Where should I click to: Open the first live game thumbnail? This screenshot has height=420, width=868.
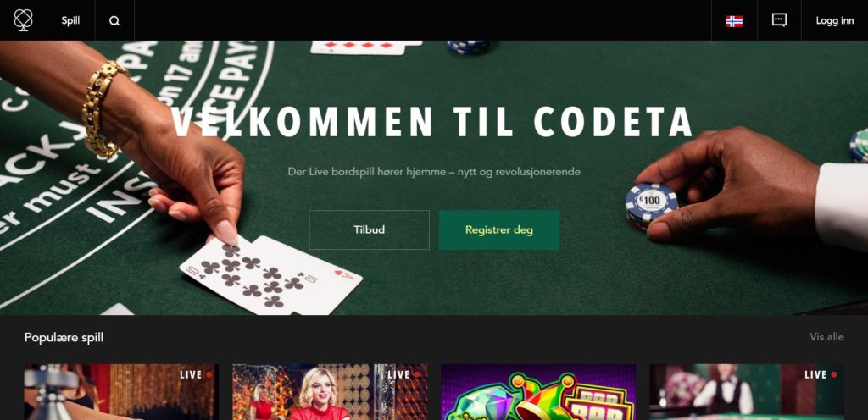(x=121, y=391)
